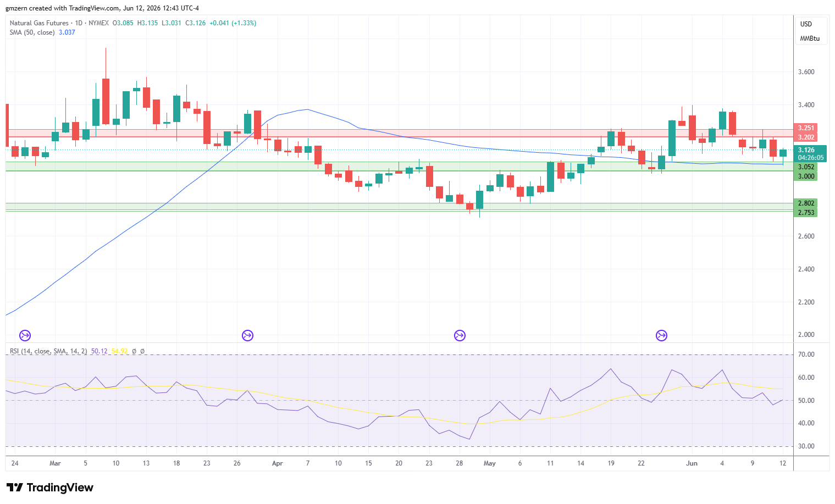Click the 2.753 support price label
Image resolution: width=835 pixels, height=504 pixels.
tap(806, 213)
